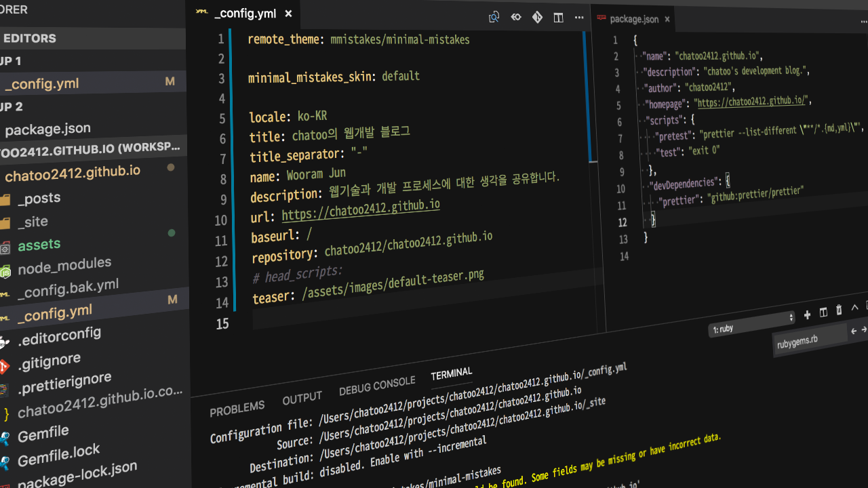This screenshot has height=488, width=868.
Task: Expand the assets folder
Action: pyautogui.click(x=39, y=244)
